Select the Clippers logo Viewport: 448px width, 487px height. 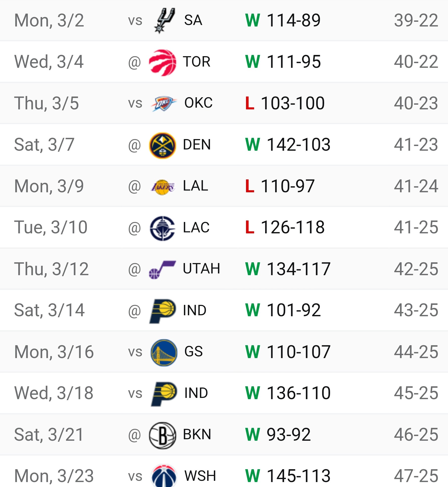(x=162, y=228)
